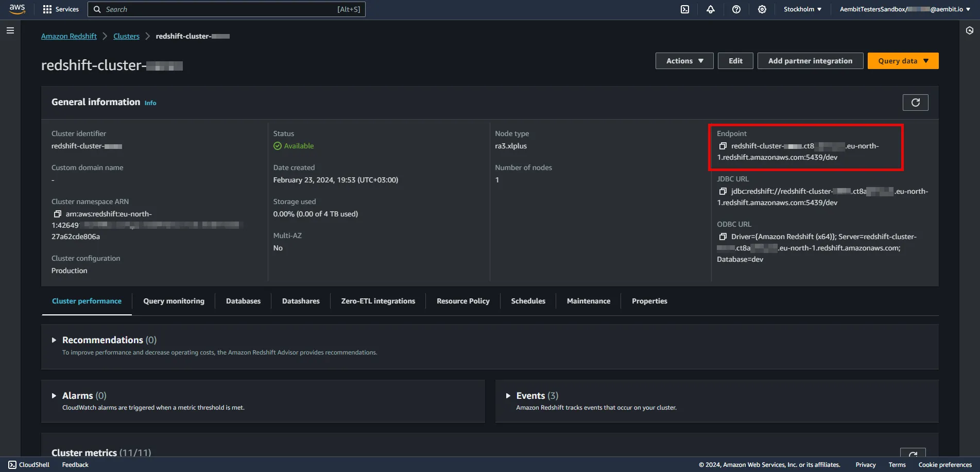The image size is (980, 472).
Task: Open the notifications bell
Action: tap(710, 9)
